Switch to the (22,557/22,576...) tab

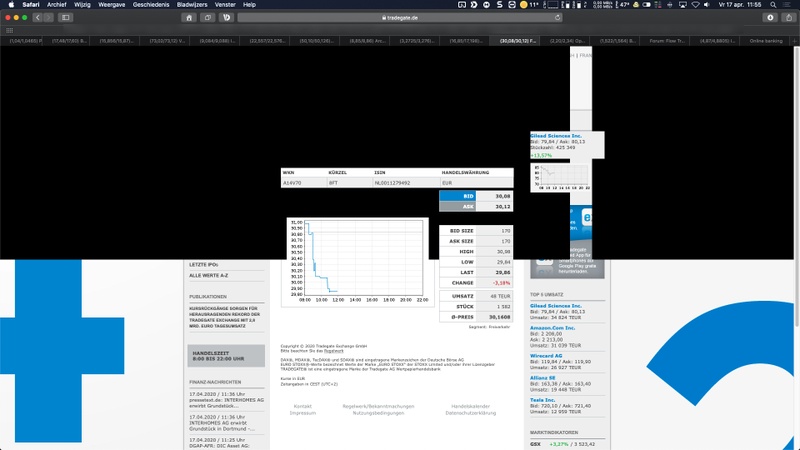267,41
